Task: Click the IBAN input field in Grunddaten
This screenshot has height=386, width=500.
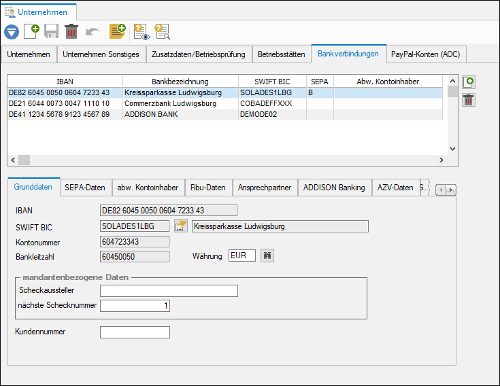Action: (169, 210)
